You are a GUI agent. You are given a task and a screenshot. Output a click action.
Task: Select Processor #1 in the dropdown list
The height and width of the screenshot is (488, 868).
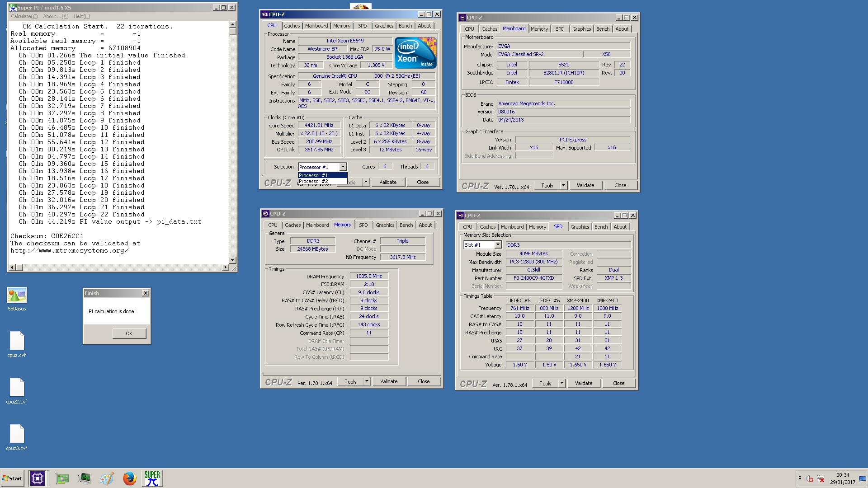[x=322, y=175]
